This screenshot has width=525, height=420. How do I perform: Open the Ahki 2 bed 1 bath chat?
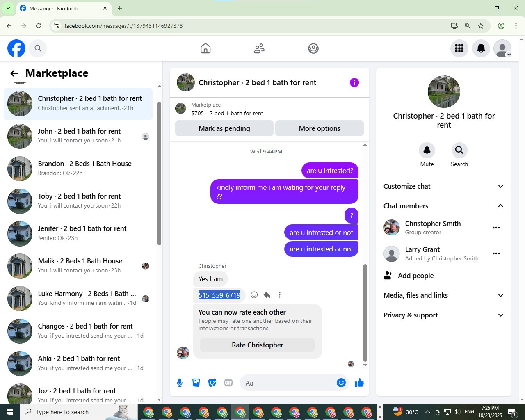tap(78, 363)
